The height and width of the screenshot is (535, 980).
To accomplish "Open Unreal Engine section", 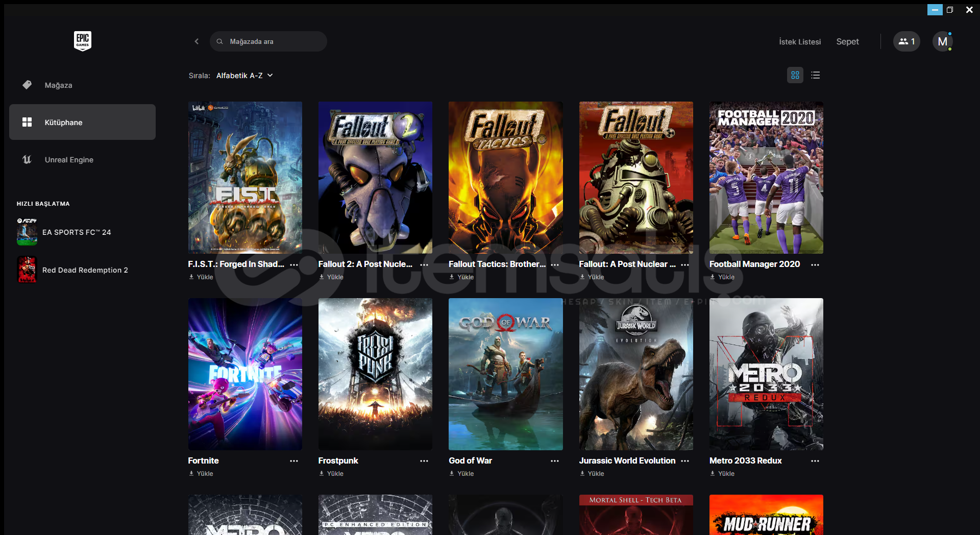I will point(82,160).
